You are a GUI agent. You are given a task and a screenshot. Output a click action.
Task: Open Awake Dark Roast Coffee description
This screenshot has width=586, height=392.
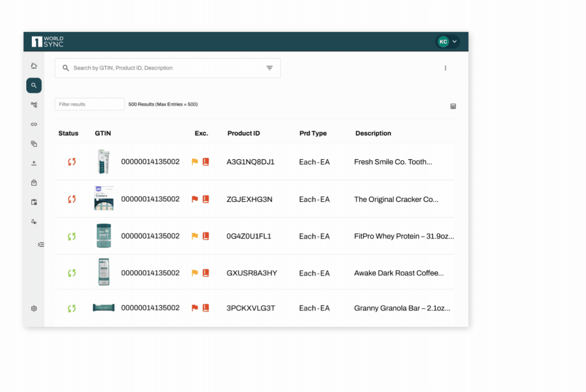click(x=399, y=273)
